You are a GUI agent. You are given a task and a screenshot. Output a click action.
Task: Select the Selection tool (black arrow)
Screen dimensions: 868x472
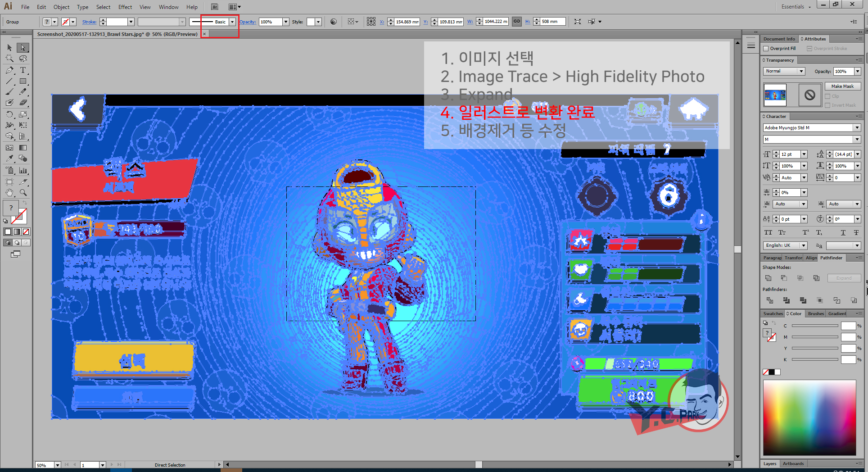(x=9, y=48)
